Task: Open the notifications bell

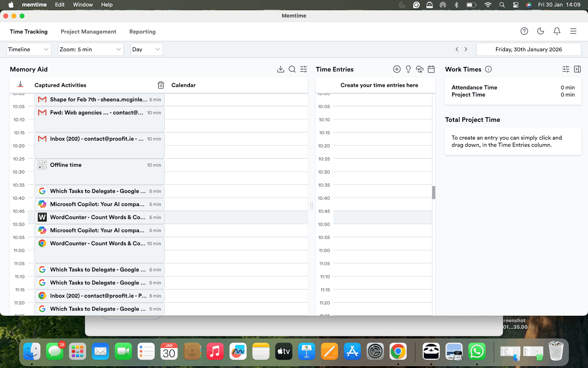Action: [557, 31]
